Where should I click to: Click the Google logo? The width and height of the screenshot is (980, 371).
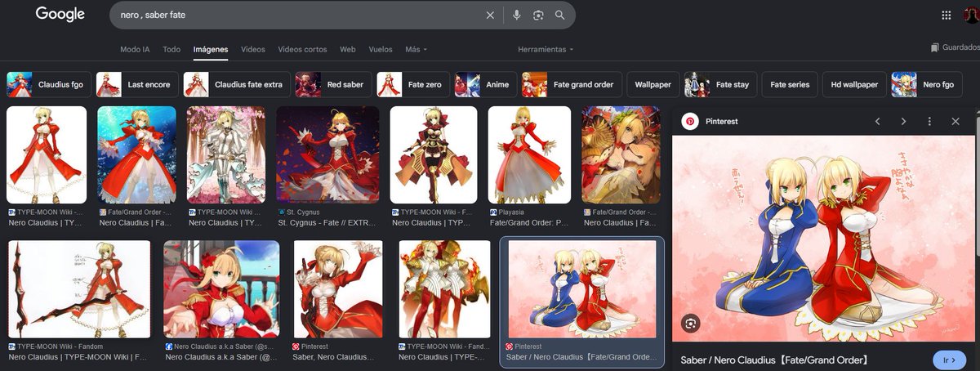point(60,15)
